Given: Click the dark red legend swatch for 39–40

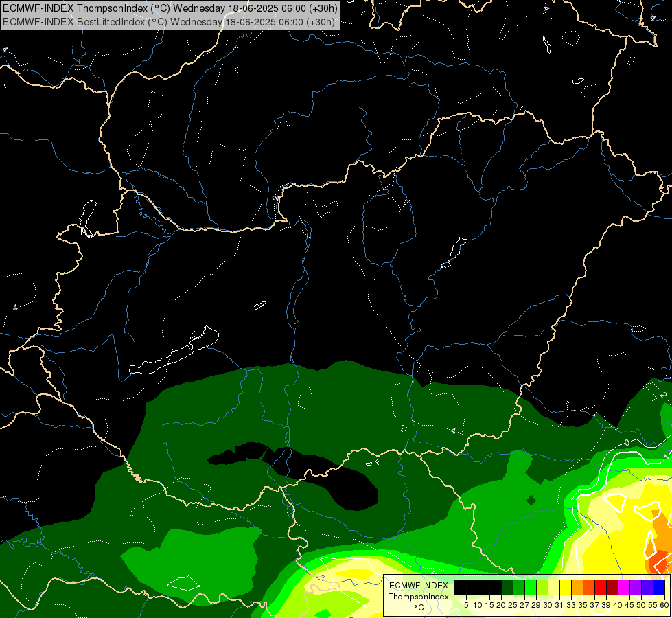Looking at the screenshot, I should tap(612, 587).
